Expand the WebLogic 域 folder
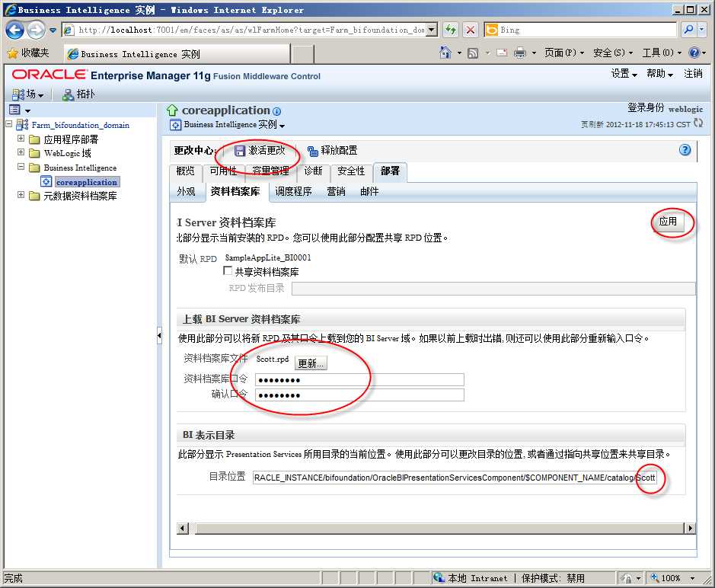 (21, 152)
